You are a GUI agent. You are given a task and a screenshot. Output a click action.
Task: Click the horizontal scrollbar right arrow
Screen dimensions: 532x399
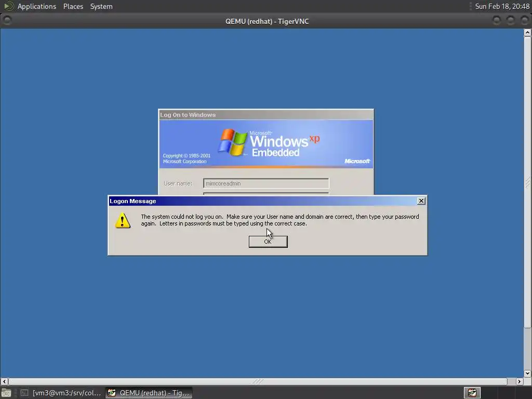(519, 381)
